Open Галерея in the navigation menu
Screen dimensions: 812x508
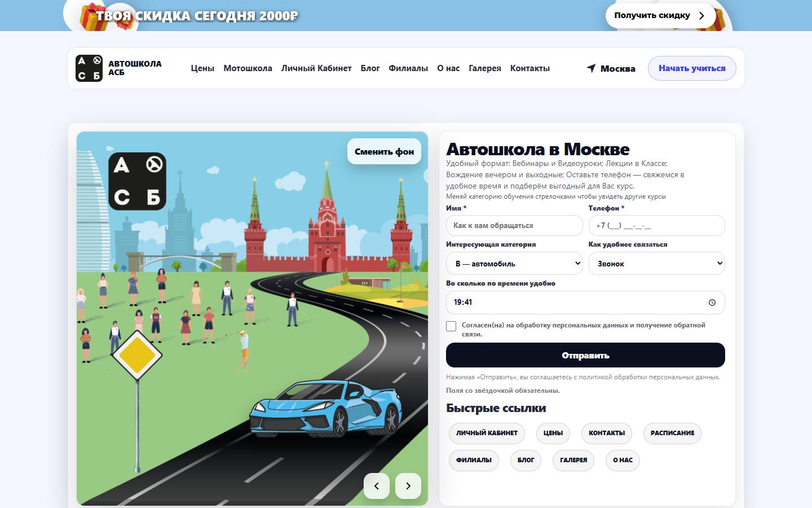(x=485, y=68)
